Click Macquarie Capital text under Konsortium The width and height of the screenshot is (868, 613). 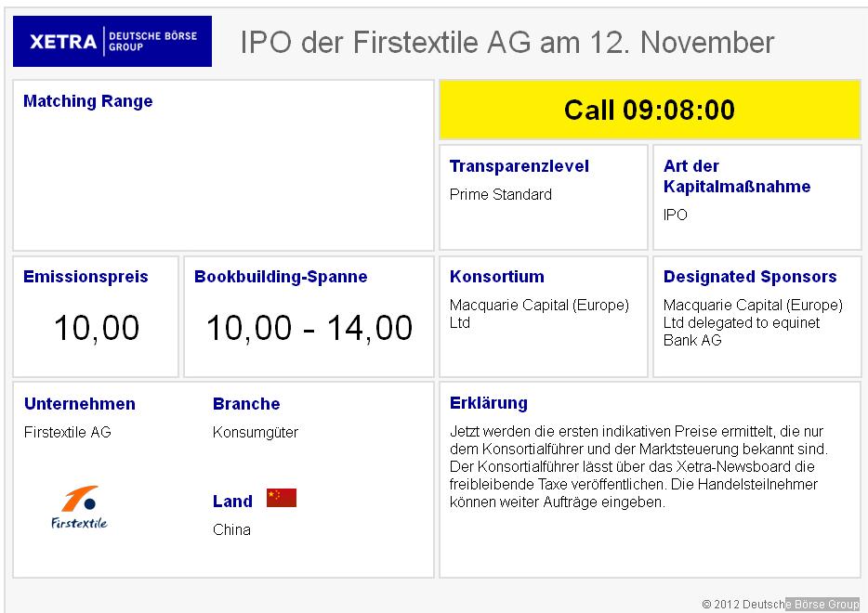tap(539, 313)
